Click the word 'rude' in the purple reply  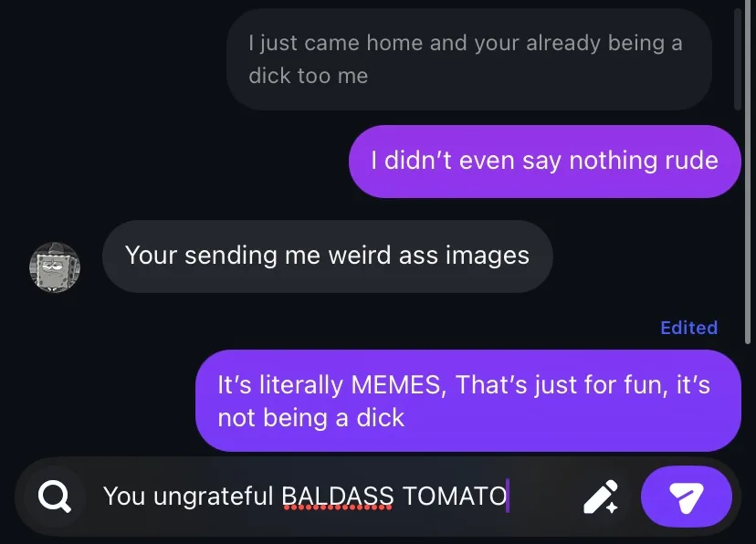click(x=692, y=160)
